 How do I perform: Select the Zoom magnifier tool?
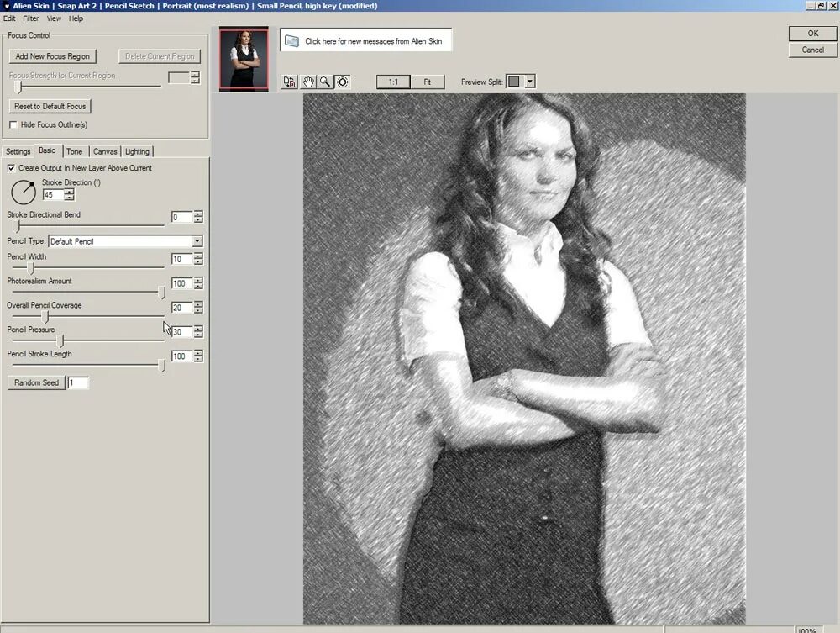click(325, 82)
